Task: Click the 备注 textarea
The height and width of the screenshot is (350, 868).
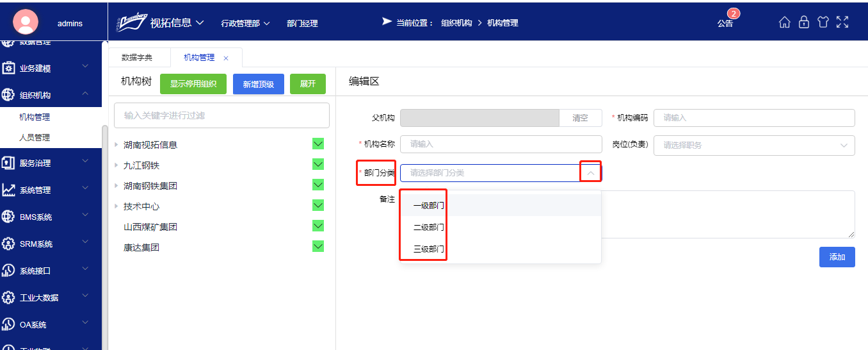Action: click(728, 214)
